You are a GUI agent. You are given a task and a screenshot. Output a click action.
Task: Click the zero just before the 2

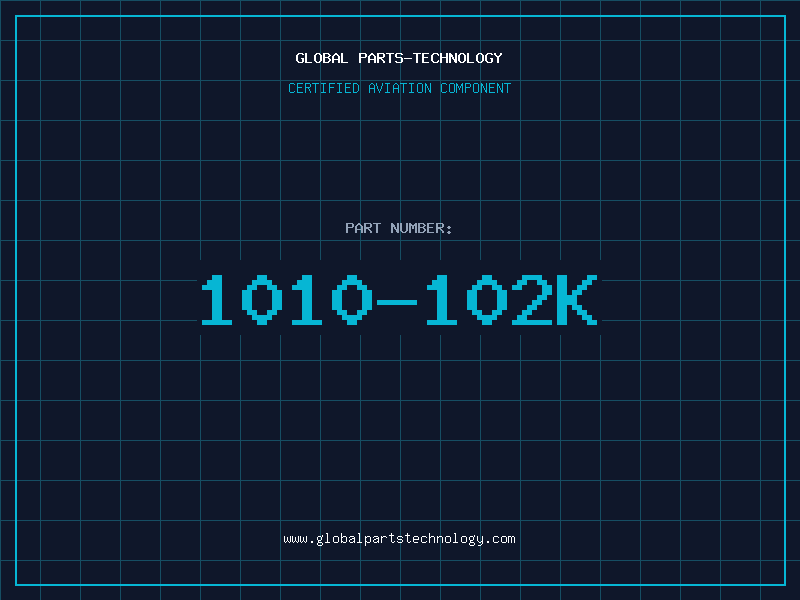click(x=487, y=299)
